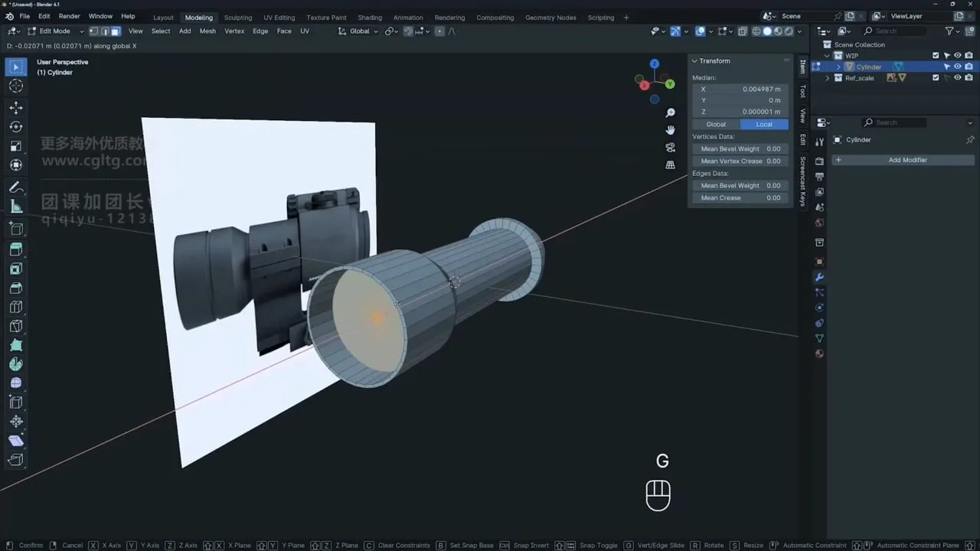This screenshot has height=551, width=980.
Task: Click the Mean Bevel Weight vertices field
Action: [740, 148]
